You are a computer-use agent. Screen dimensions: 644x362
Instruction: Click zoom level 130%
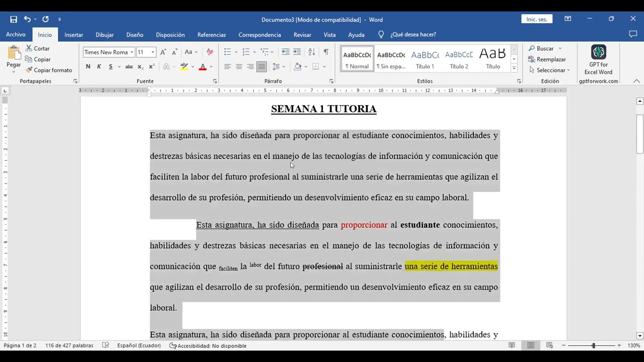coord(634,345)
